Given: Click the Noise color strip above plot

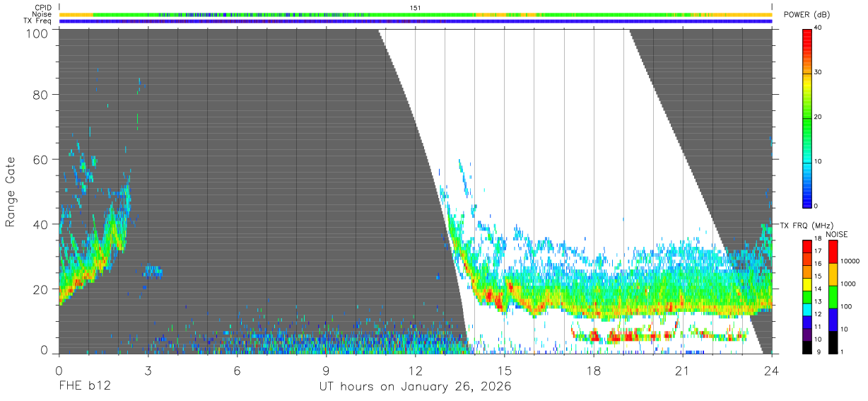Looking at the screenshot, I should pos(415,14).
